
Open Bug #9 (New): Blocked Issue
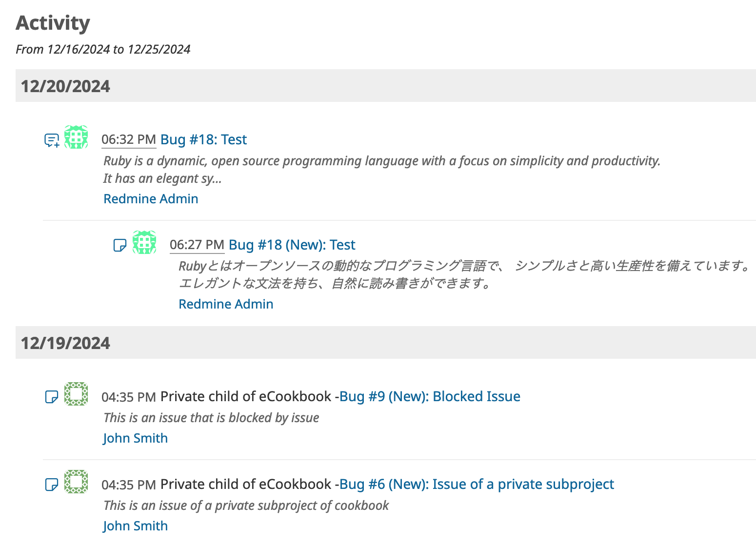430,396
